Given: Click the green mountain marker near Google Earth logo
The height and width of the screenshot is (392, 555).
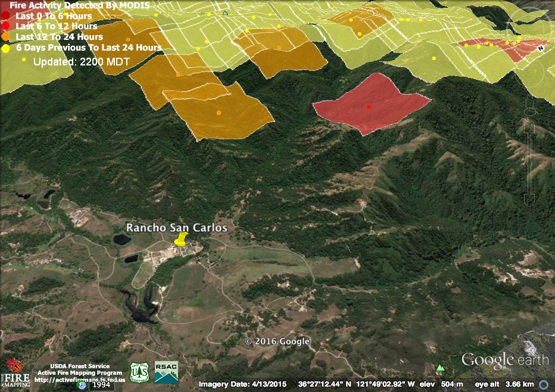Looking at the screenshot, I should [439, 368].
